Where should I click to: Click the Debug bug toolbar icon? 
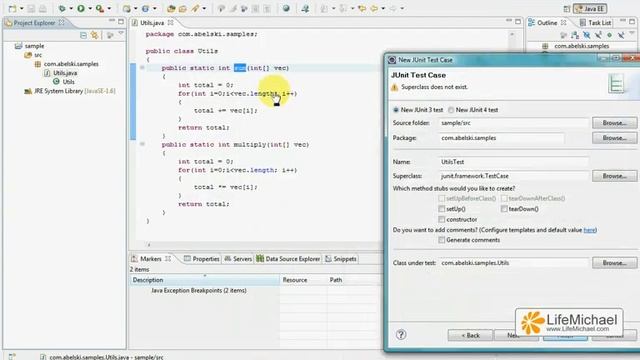(x=62, y=8)
